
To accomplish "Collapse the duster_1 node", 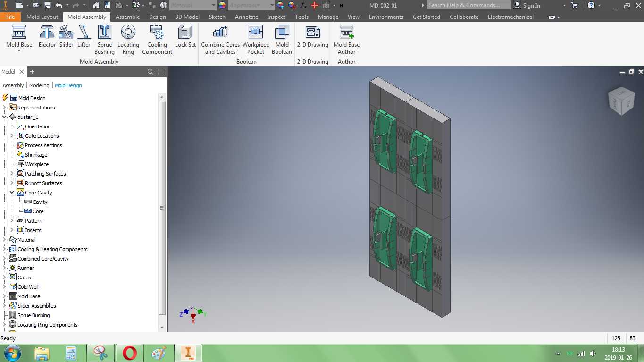I will 5,117.
